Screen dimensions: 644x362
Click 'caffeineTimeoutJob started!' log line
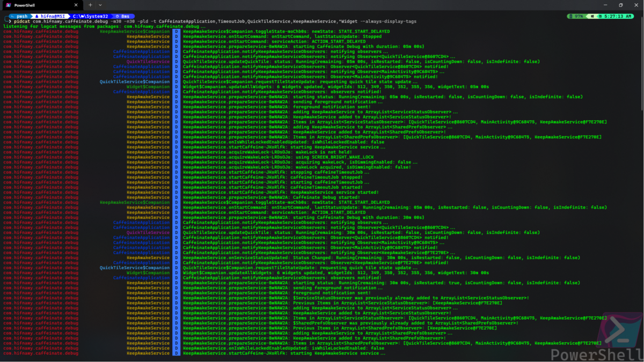(273, 187)
